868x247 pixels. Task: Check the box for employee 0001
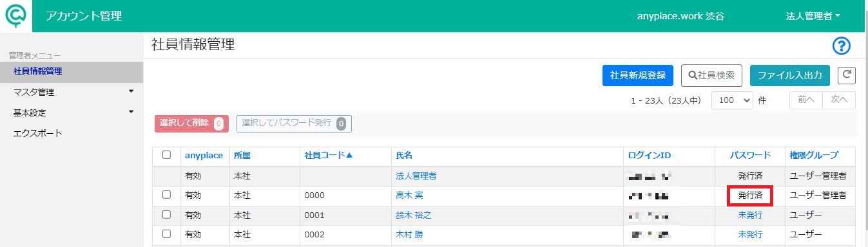coord(166,214)
